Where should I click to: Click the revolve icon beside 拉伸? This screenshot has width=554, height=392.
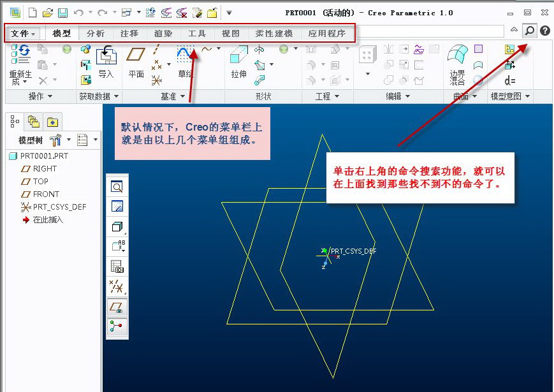click(259, 50)
